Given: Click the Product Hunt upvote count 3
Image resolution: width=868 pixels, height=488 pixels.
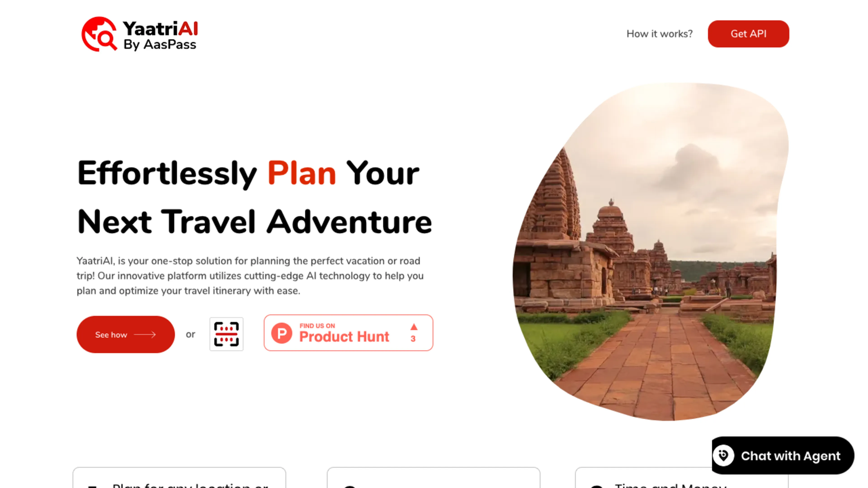Looking at the screenshot, I should pyautogui.click(x=413, y=339).
